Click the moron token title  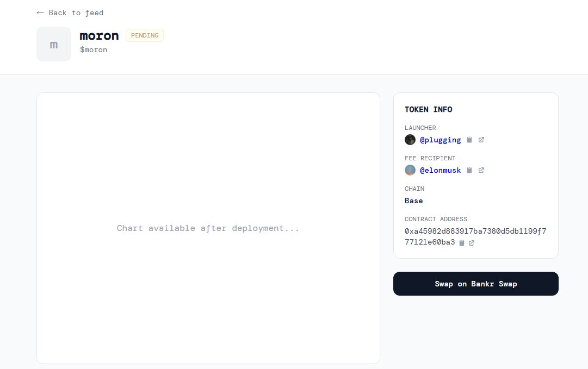pyautogui.click(x=99, y=35)
